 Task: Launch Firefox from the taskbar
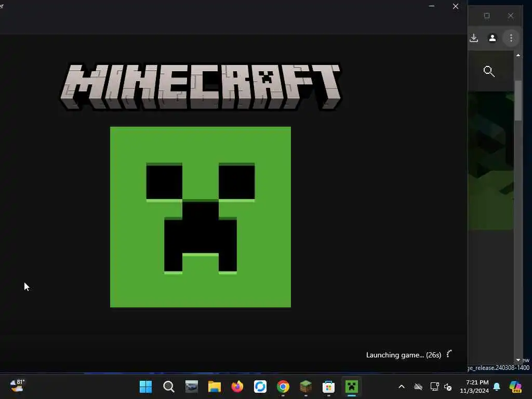pos(237,387)
